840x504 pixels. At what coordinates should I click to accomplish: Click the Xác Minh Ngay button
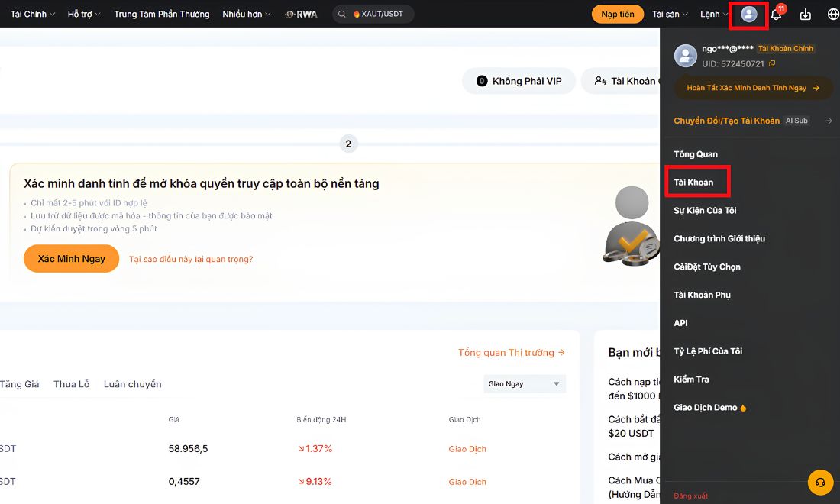tap(71, 259)
